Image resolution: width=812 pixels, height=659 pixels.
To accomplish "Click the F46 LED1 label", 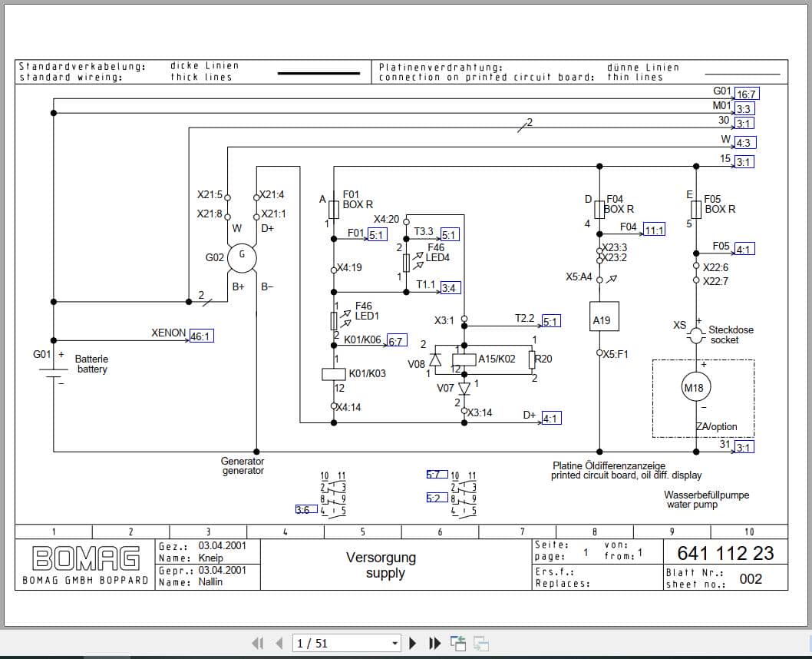I will coord(367,311).
